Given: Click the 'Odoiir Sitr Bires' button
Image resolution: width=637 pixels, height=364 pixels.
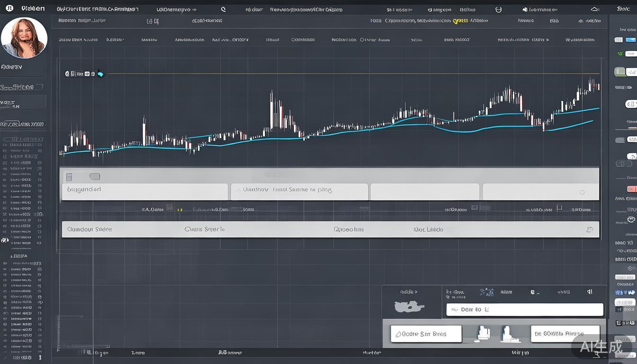Looking at the screenshot, I should point(426,334).
